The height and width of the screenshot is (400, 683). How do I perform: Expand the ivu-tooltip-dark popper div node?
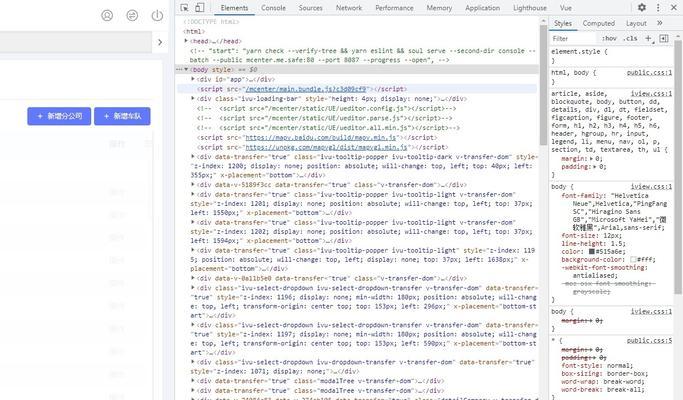[x=193, y=156]
